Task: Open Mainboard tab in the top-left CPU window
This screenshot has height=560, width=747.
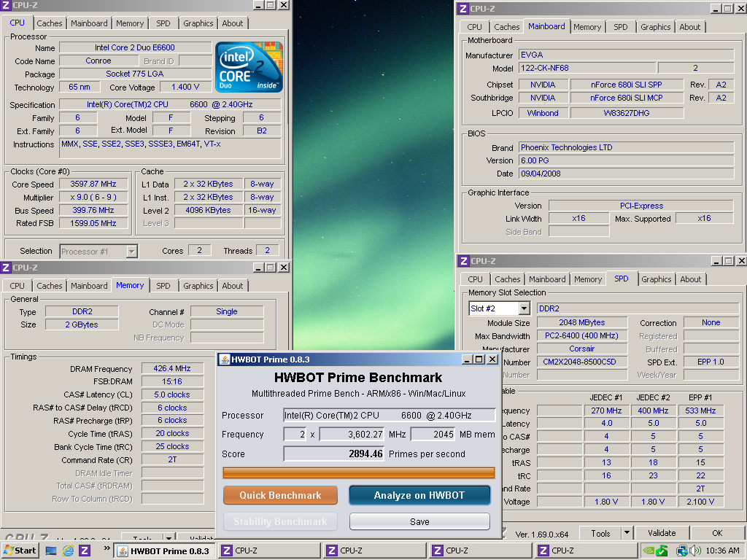Action: pyautogui.click(x=89, y=23)
